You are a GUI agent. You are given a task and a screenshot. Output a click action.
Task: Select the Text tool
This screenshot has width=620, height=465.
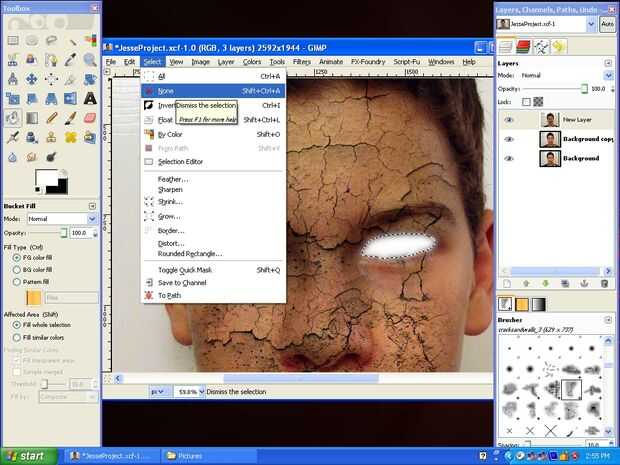(x=90, y=98)
